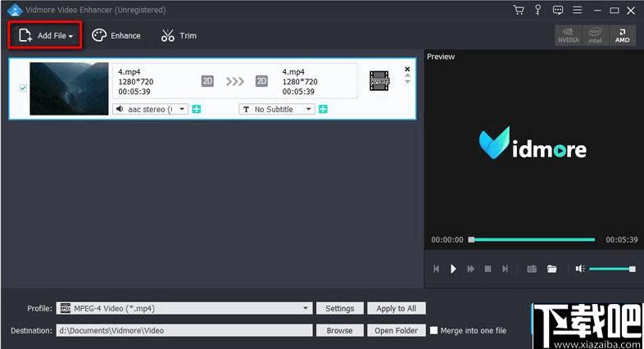Open the Trim tool
The width and height of the screenshot is (644, 349).
click(x=179, y=36)
